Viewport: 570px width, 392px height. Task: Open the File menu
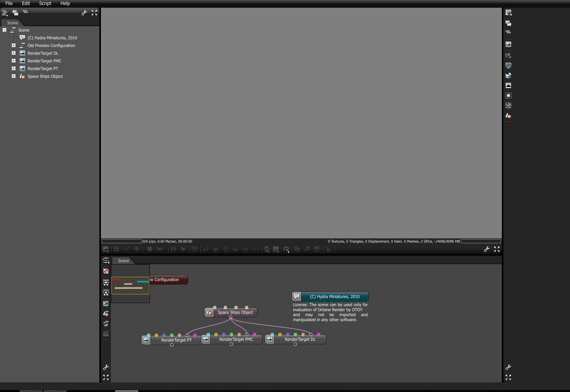(9, 3)
